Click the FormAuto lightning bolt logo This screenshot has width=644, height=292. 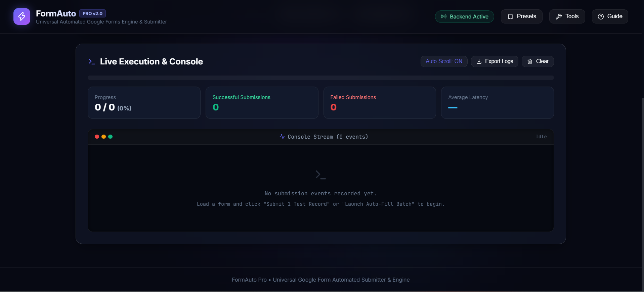coord(22,16)
